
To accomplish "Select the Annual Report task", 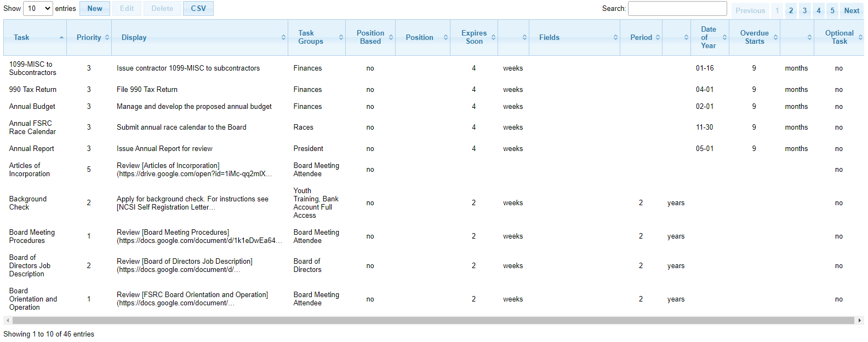I will [32, 148].
